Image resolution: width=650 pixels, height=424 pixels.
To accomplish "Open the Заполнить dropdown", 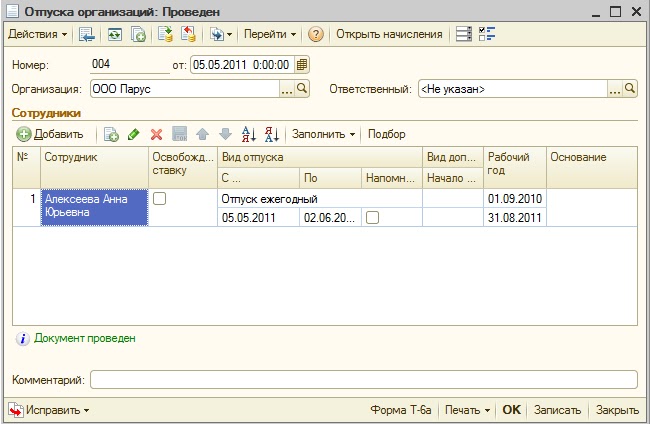I will pos(323,134).
